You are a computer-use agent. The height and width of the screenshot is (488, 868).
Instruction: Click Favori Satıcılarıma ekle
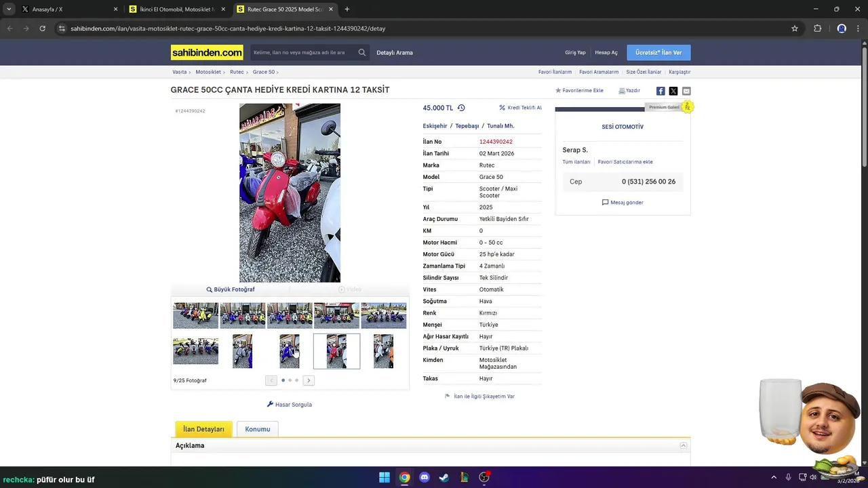point(625,162)
